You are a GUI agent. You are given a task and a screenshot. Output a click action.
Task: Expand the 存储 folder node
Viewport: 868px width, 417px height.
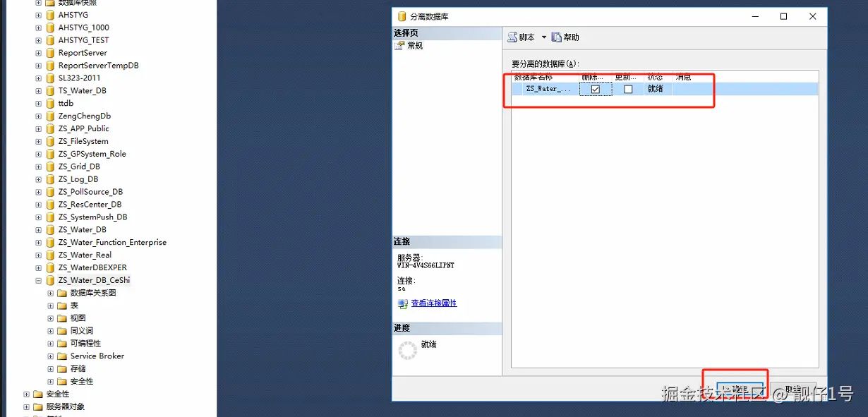pyautogui.click(x=51, y=369)
